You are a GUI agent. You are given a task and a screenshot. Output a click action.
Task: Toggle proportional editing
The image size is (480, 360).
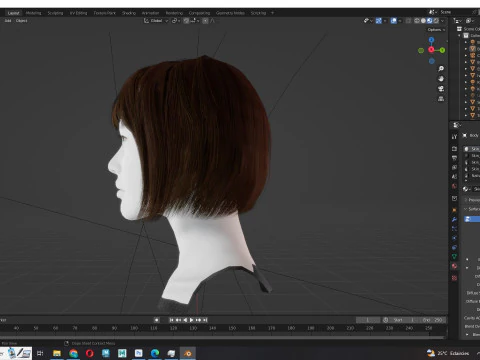point(205,21)
